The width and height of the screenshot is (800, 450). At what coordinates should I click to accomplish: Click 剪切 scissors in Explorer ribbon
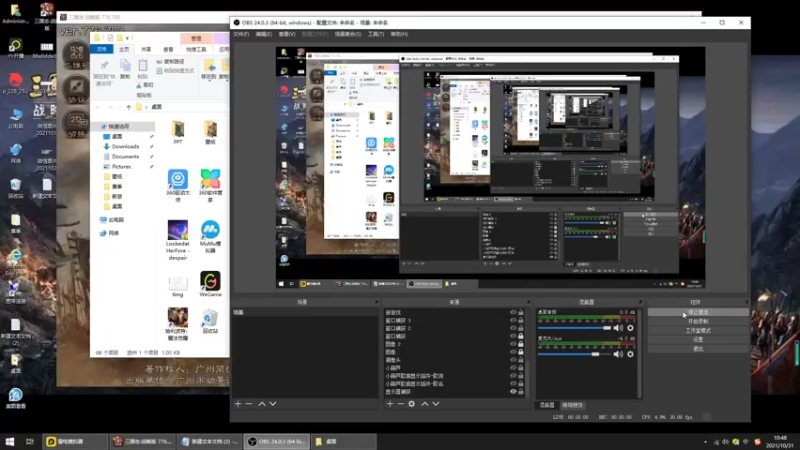pyautogui.click(x=145, y=85)
